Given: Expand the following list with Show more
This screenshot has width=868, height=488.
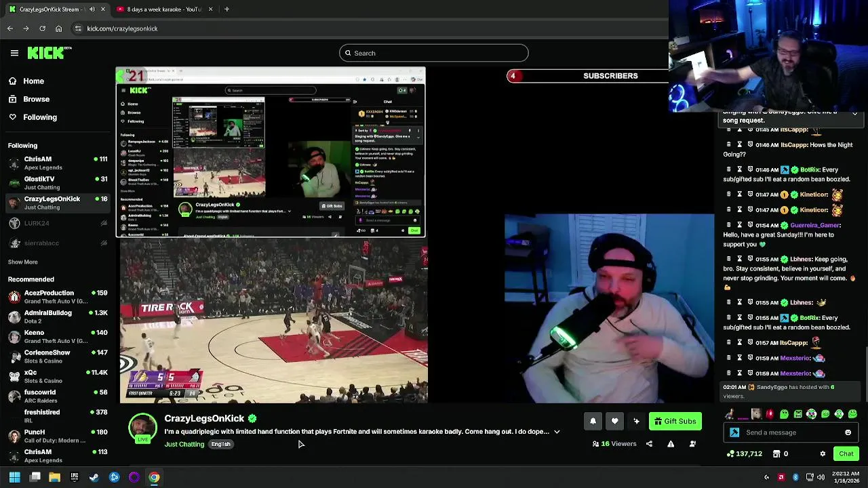Looking at the screenshot, I should click(x=23, y=262).
